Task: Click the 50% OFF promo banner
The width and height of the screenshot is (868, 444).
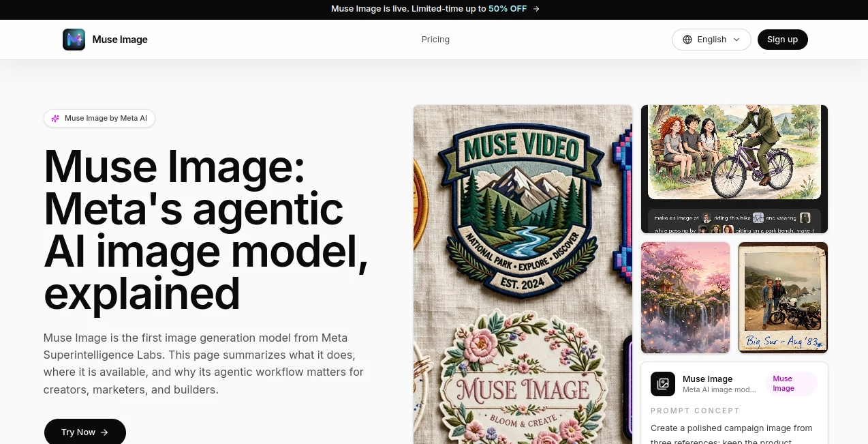Action: [435, 9]
